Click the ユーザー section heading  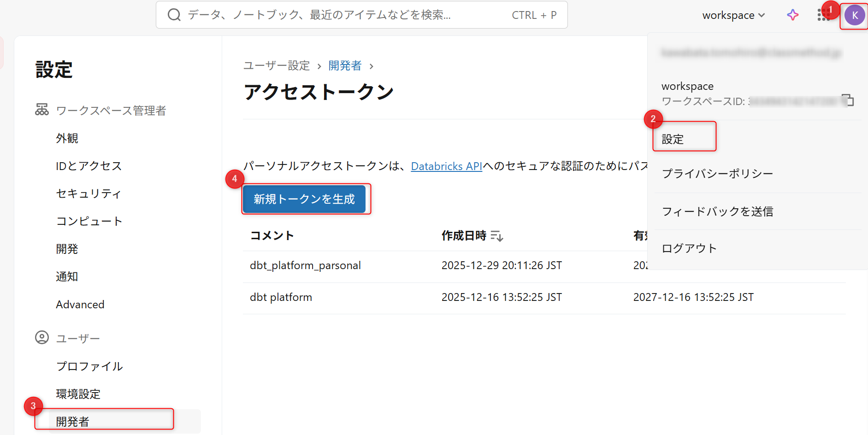[x=78, y=339]
